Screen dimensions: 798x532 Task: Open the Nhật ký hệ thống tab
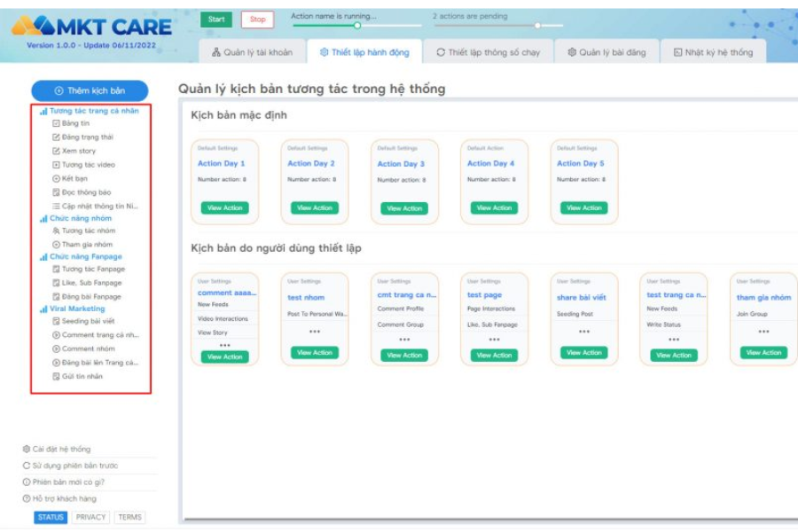pos(713,52)
